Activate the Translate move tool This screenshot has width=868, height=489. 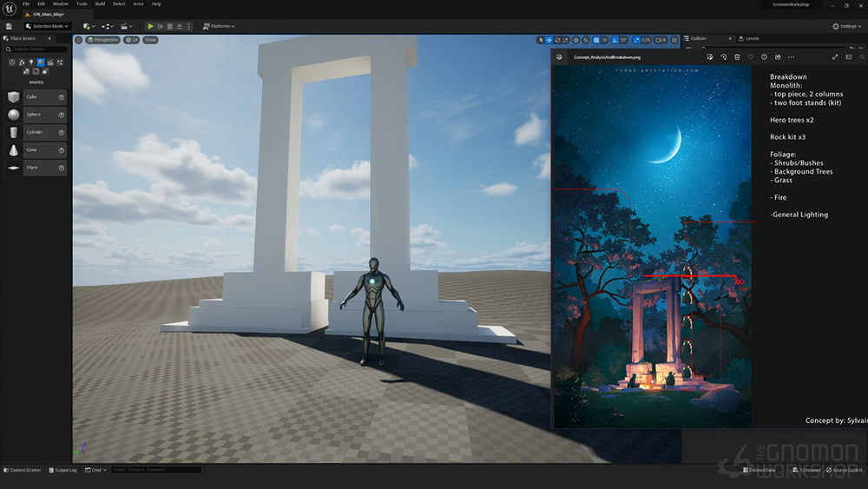tap(549, 40)
